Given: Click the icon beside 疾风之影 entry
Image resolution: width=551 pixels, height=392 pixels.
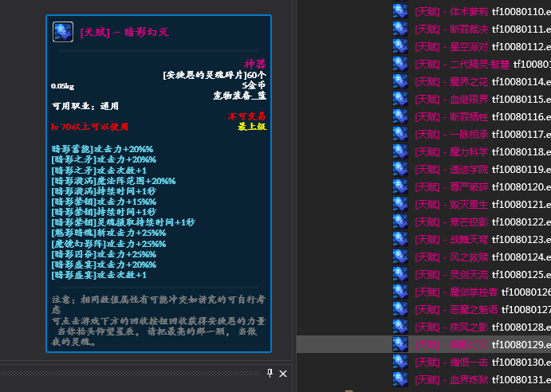Looking at the screenshot, I should tap(400, 327).
